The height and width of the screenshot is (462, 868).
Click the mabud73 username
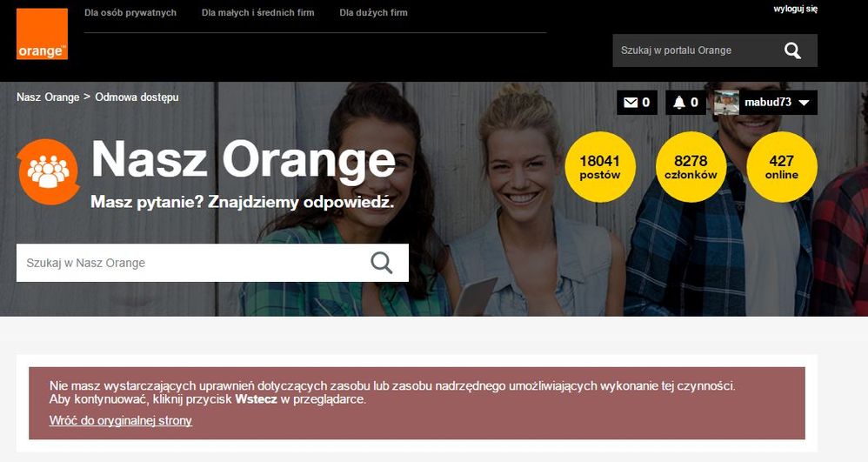point(768,103)
